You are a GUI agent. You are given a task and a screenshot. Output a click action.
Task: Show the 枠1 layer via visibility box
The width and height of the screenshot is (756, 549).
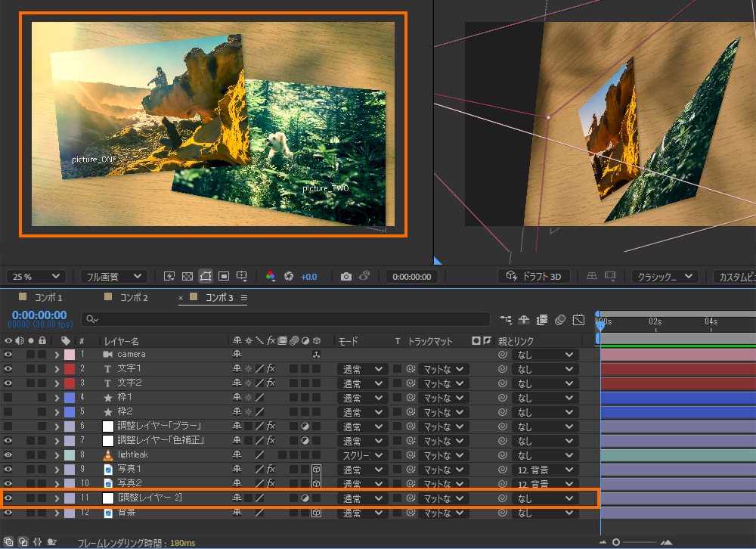[8, 397]
